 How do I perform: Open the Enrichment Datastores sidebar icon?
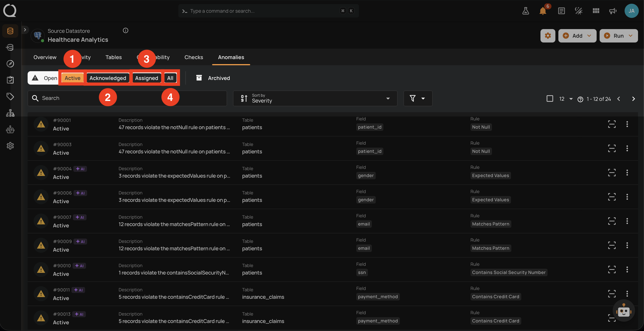(10, 47)
